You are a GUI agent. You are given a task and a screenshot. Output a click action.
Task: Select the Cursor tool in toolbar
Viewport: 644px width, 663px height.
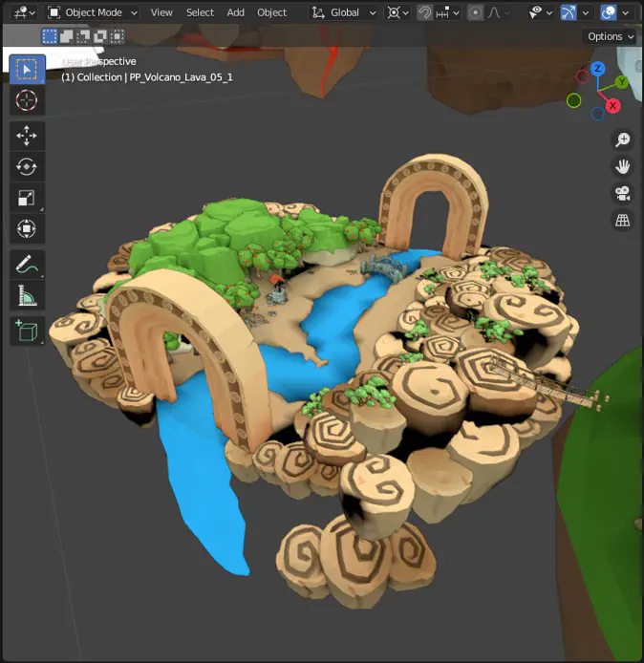27,100
